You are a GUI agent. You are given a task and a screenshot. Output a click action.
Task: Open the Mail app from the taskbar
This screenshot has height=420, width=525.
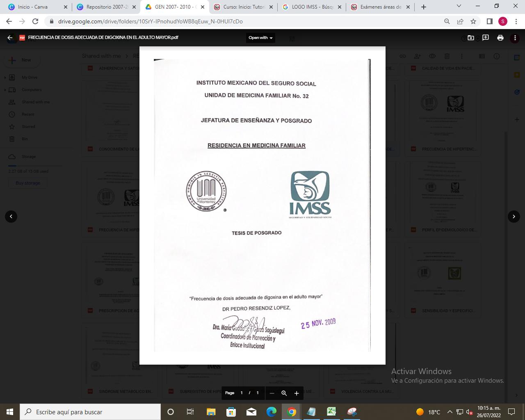[x=251, y=412]
